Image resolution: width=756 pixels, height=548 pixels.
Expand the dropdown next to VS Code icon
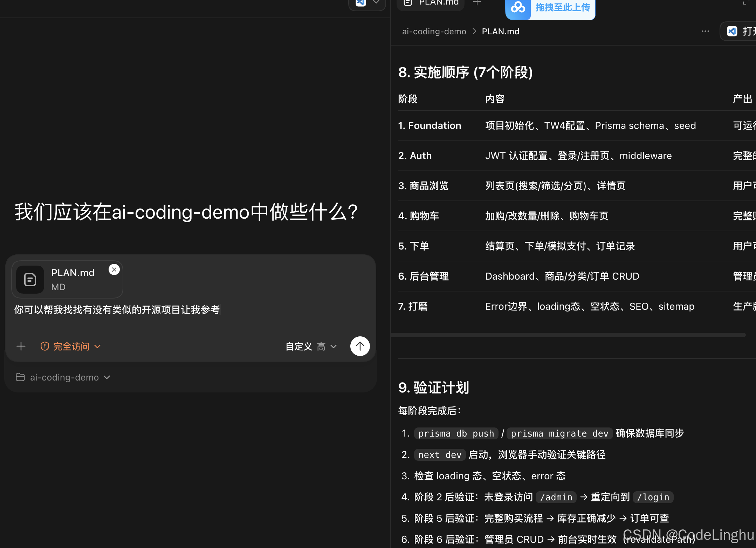(376, 2)
